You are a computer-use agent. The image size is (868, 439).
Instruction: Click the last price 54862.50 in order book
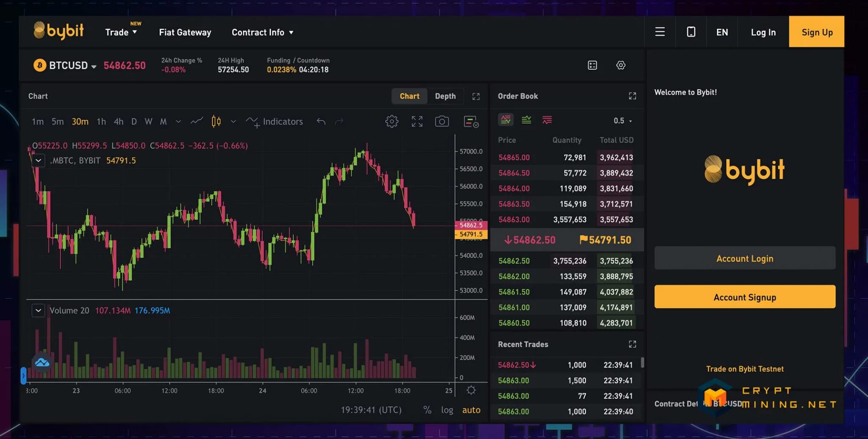(529, 240)
